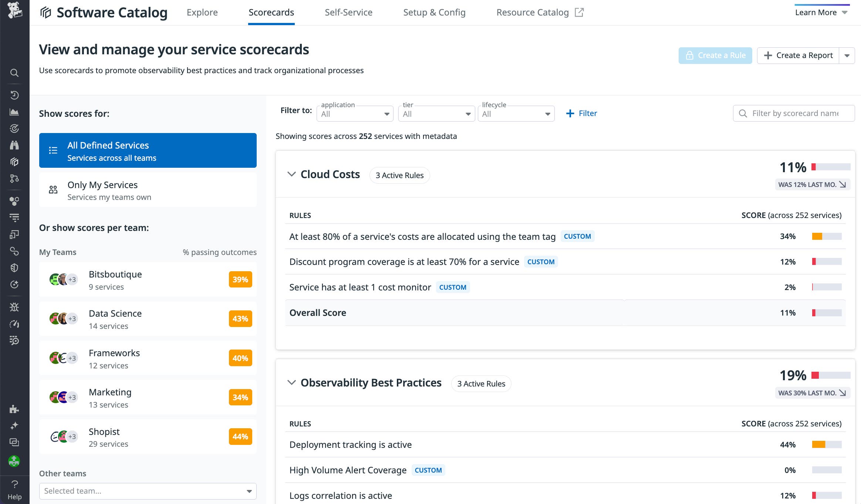Screen dimensions: 861x504
Task: Select the recent history clock icon
Action: (x=14, y=95)
